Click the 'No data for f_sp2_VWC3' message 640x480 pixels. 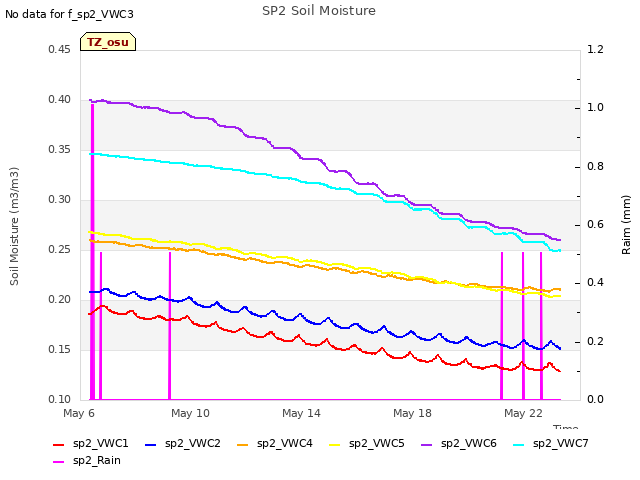tap(69, 14)
